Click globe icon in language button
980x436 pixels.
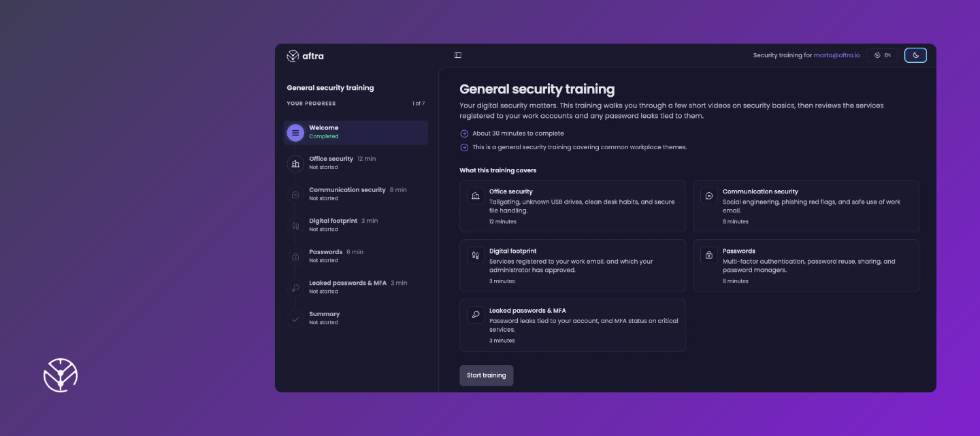(877, 55)
